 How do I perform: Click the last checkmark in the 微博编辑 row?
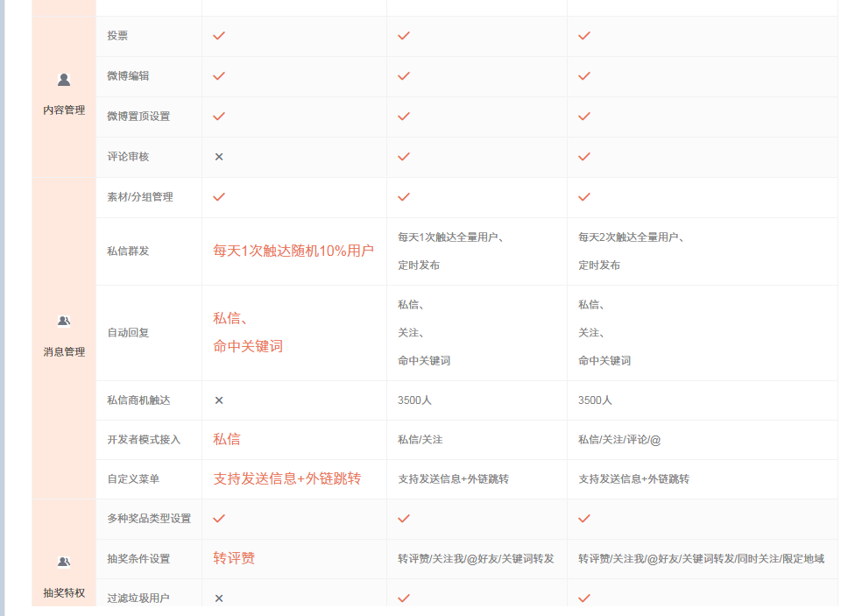(583, 76)
